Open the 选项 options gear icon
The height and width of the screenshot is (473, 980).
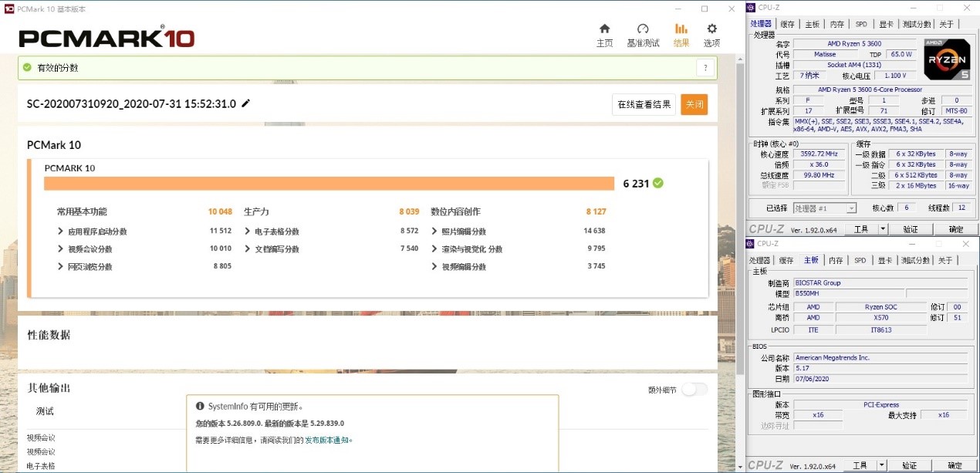pos(711,29)
